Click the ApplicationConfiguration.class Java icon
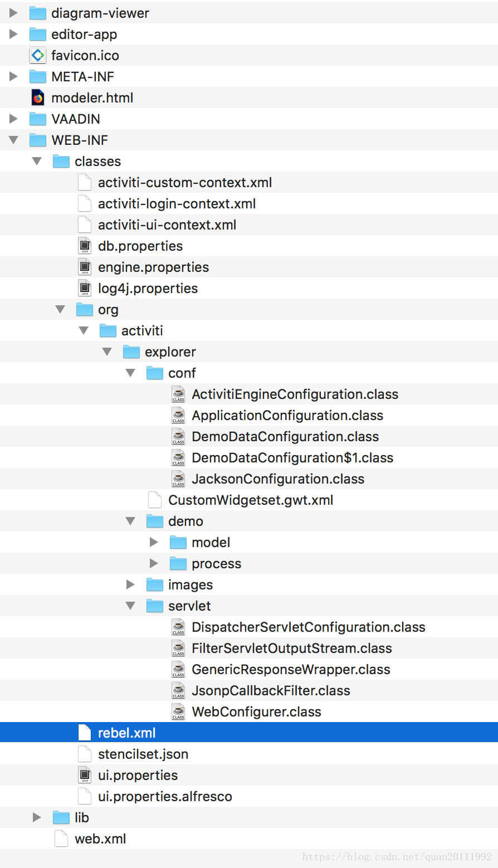Screen dimensions: 498x868 178,415
